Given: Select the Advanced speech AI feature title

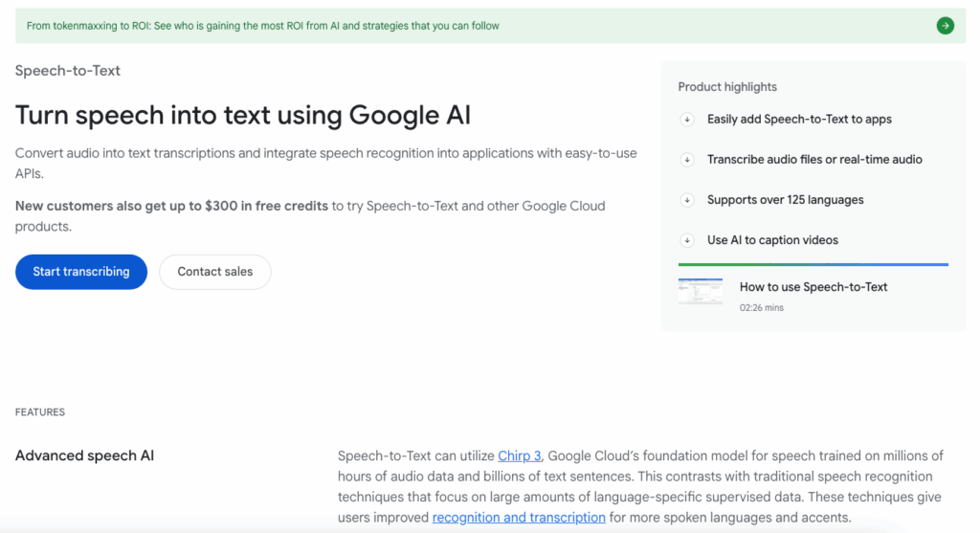Looking at the screenshot, I should pyautogui.click(x=84, y=455).
